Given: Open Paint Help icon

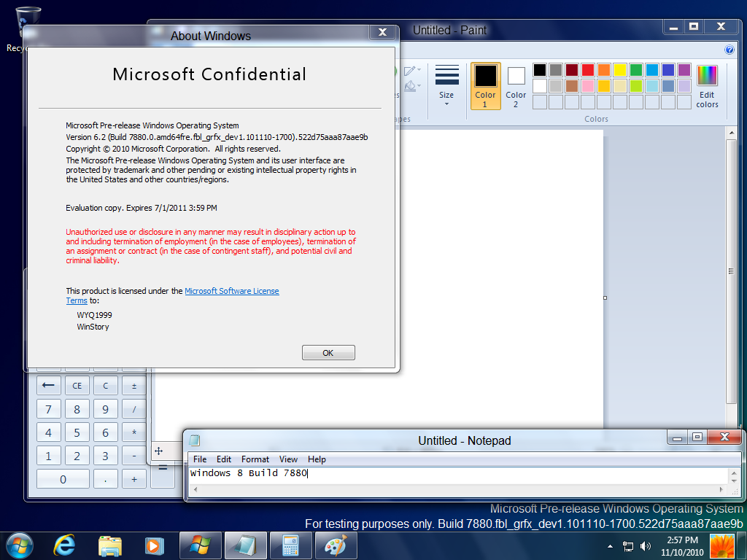Looking at the screenshot, I should (729, 50).
